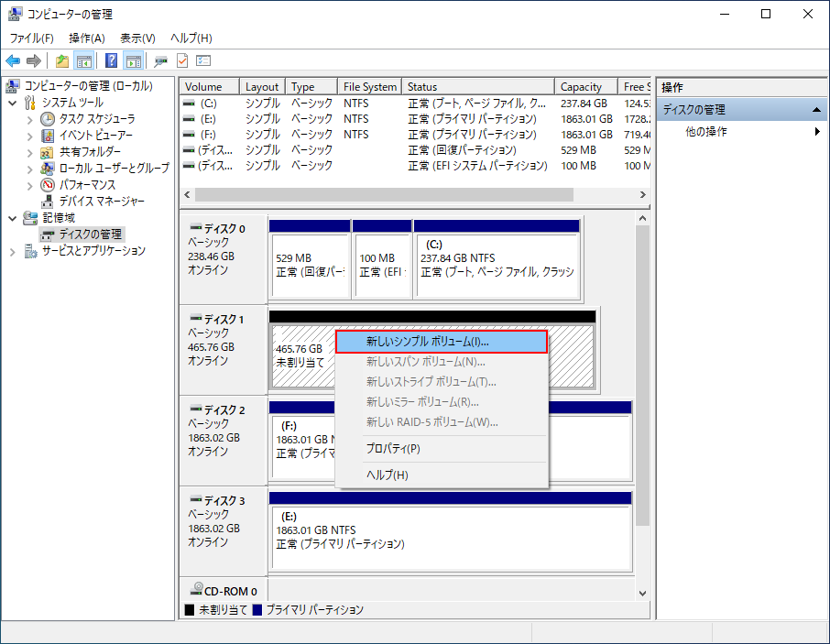The height and width of the screenshot is (644, 830).
Task: Click the Status column header
Action: (478, 87)
